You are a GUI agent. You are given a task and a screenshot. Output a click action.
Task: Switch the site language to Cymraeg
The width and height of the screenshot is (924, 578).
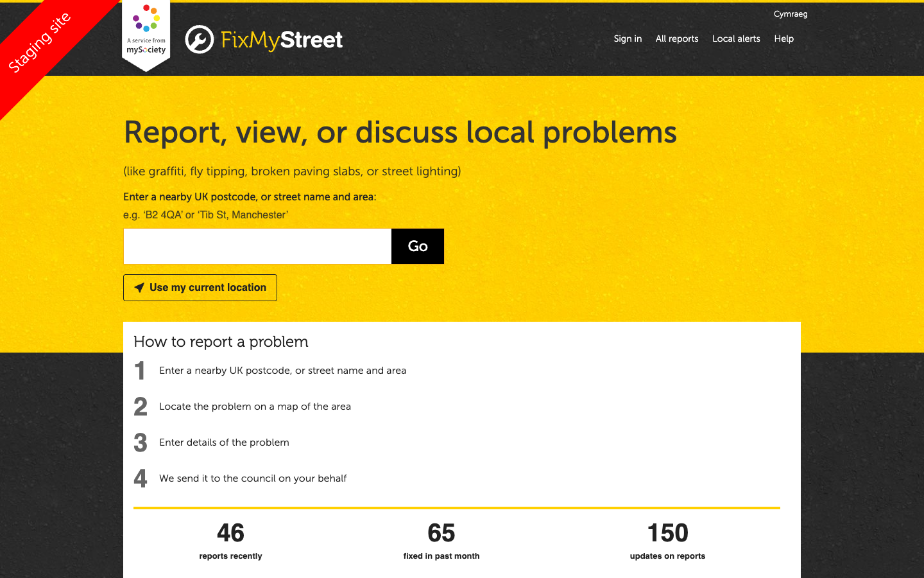point(791,13)
